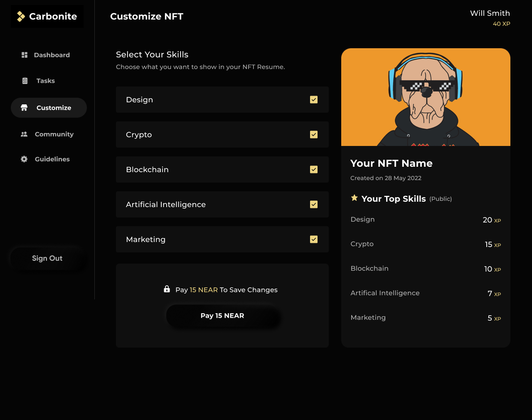Click the "10 XP" Blockchain value
The width and height of the screenshot is (532, 420).
click(493, 269)
